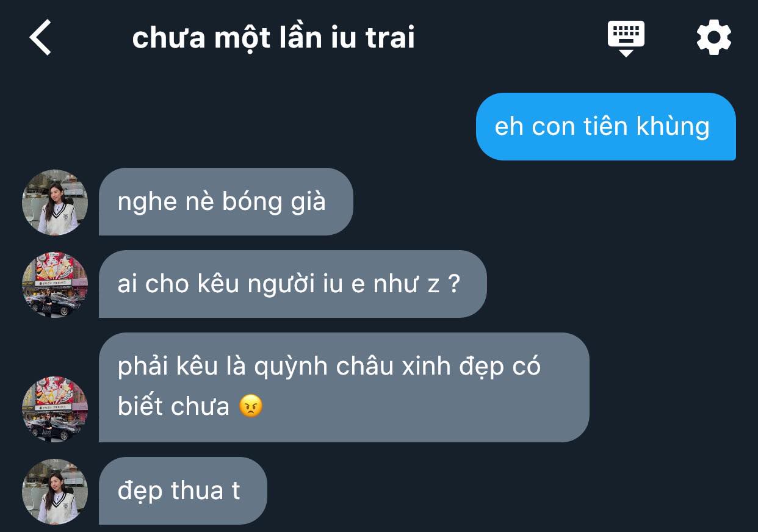Image resolution: width=758 pixels, height=532 pixels.
Task: Select the message starting 'phải kêu là quỳnh châu'
Action: tap(344, 387)
